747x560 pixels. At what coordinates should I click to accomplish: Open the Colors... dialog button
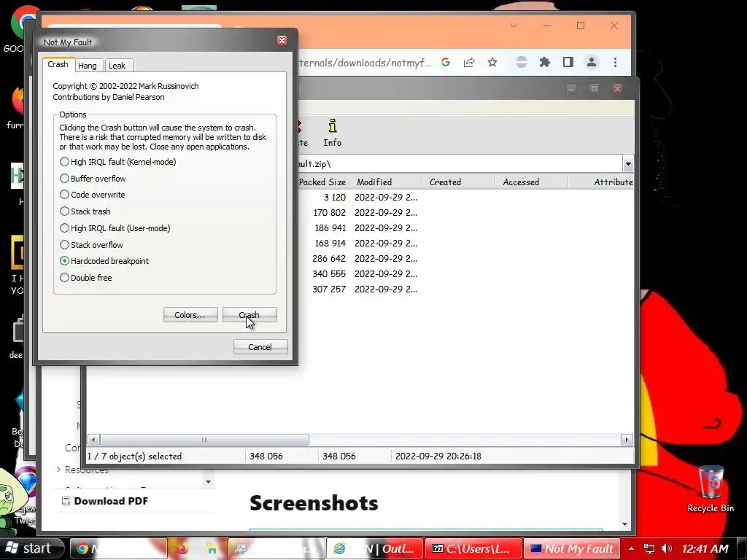[190, 315]
